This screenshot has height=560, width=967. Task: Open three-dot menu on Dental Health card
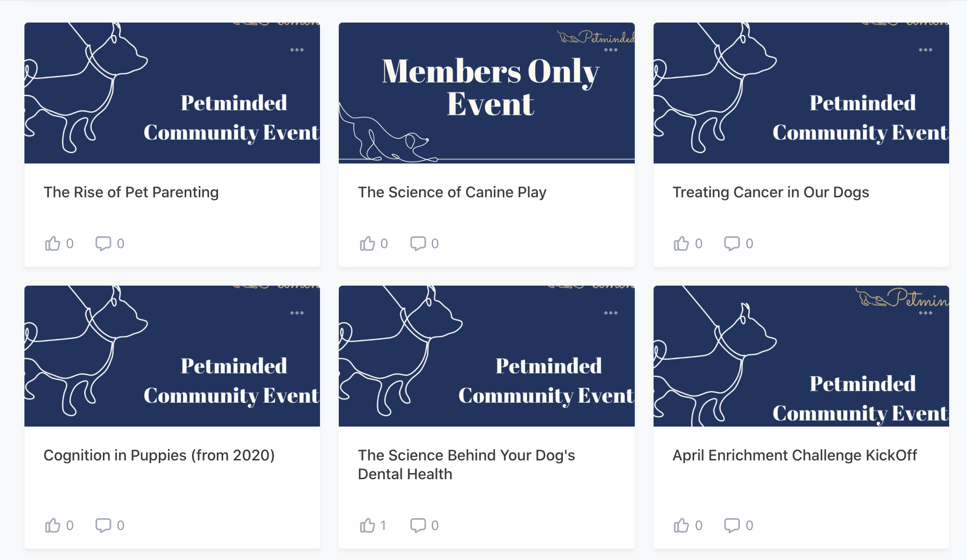pos(611,313)
